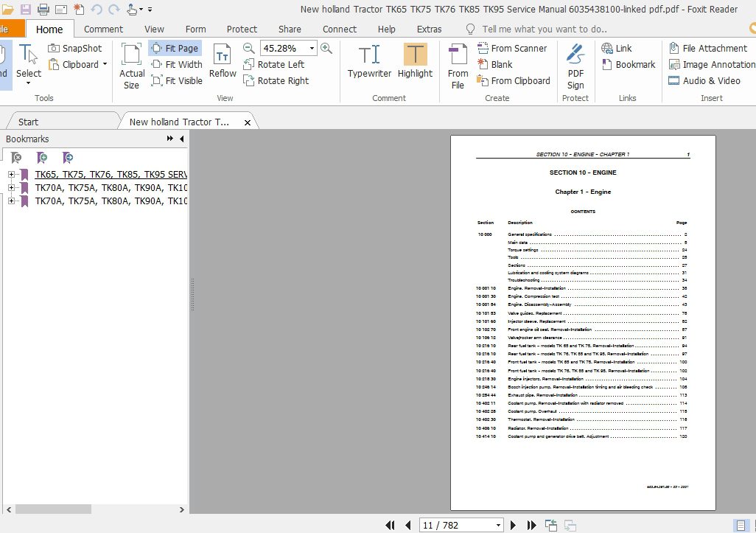Activate Reflow view
Screen dimensions: 756x533
point(223,60)
